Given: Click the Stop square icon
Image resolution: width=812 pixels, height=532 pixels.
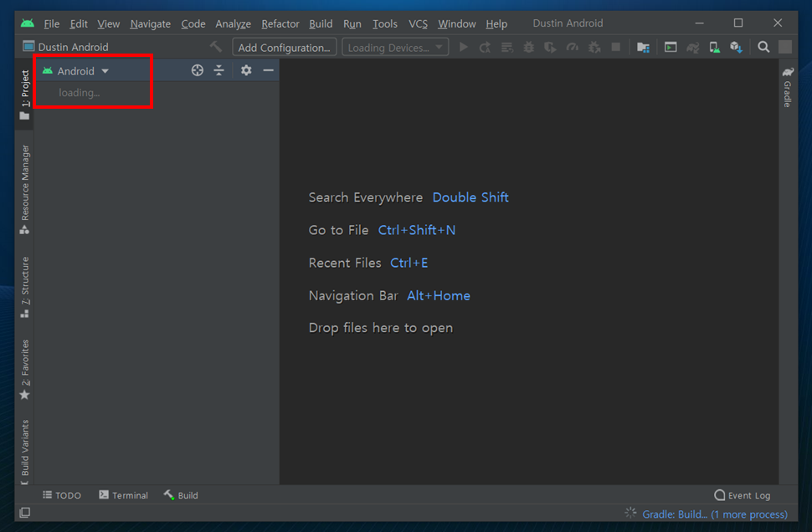Looking at the screenshot, I should [616, 47].
